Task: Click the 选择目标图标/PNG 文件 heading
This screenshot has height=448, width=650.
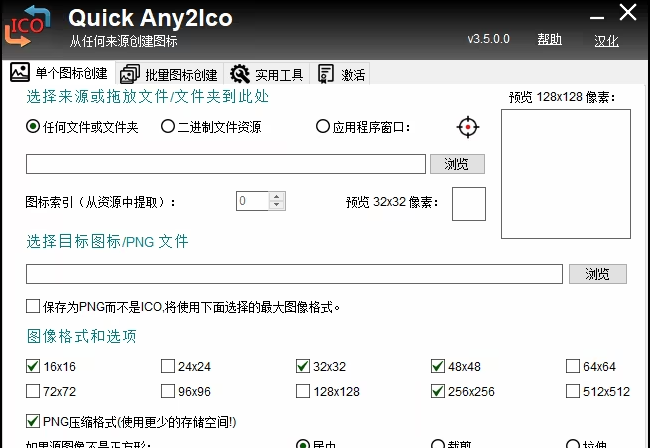Action: [x=107, y=241]
